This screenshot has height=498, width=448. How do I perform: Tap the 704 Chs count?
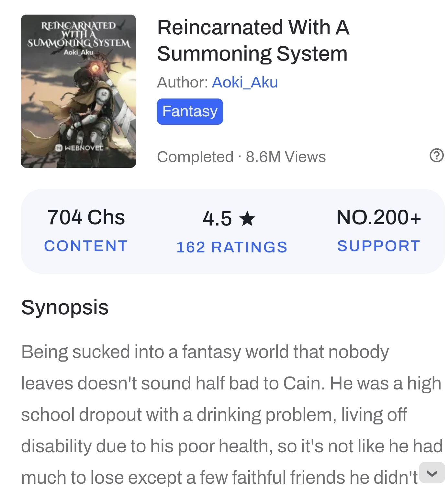tap(86, 217)
